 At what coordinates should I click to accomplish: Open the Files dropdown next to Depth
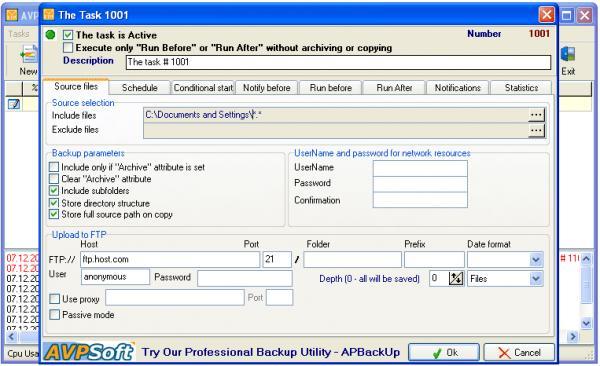536,279
